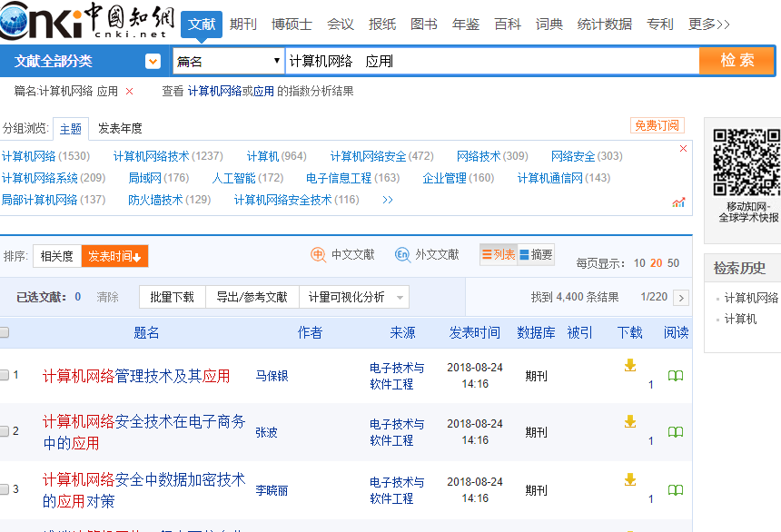The width and height of the screenshot is (781, 532).
Task: Select the 文献 navigation tab
Action: pos(202,24)
